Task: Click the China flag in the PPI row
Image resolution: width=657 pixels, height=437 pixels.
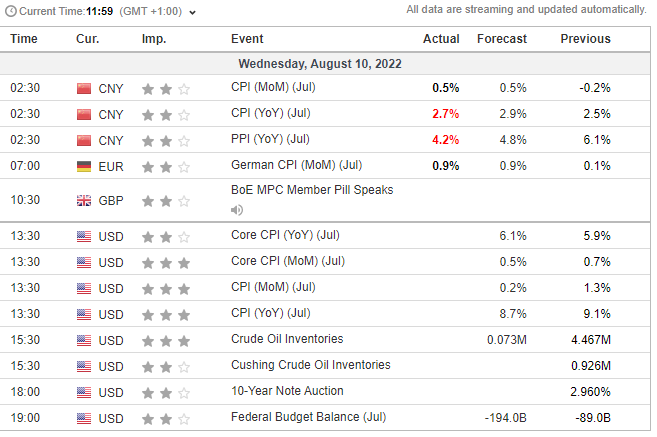Action: (x=84, y=139)
